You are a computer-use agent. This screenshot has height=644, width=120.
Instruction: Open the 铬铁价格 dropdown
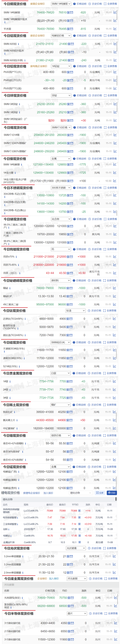tap(60, 435)
